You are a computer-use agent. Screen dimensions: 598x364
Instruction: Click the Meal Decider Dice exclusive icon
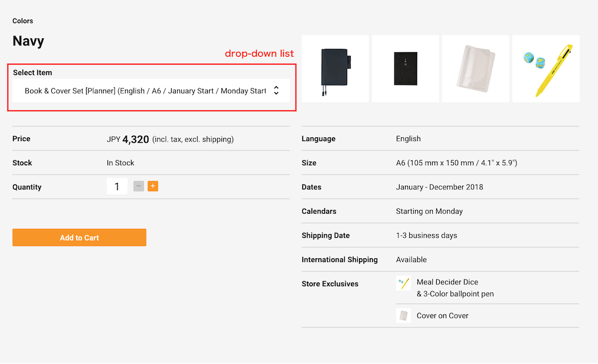click(403, 283)
